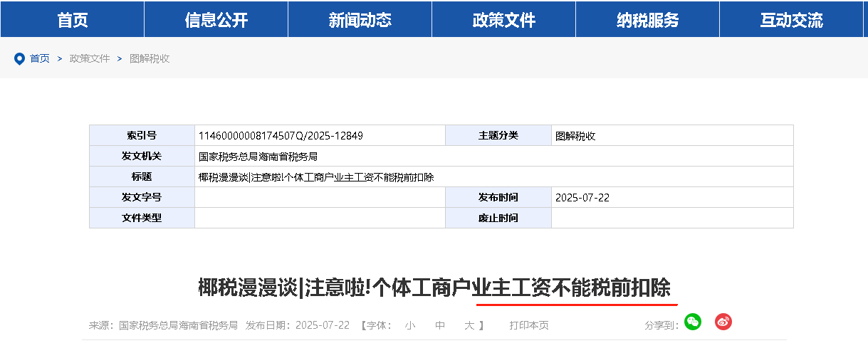
Task: Click 政策文件 breadcrumb link
Action: click(90, 59)
